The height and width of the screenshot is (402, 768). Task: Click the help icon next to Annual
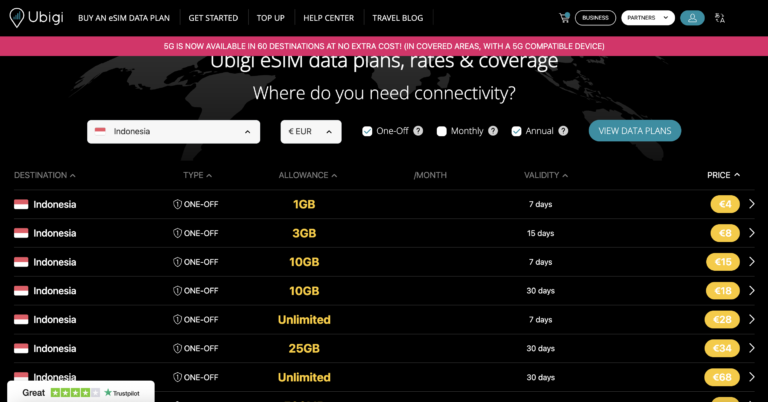(x=563, y=131)
